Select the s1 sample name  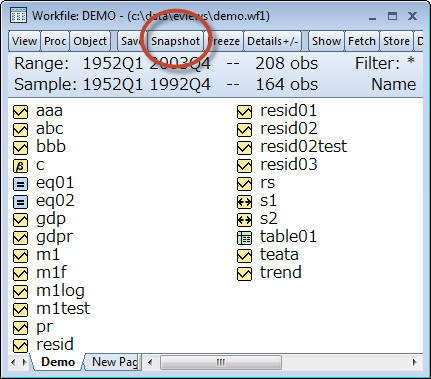click(x=268, y=201)
